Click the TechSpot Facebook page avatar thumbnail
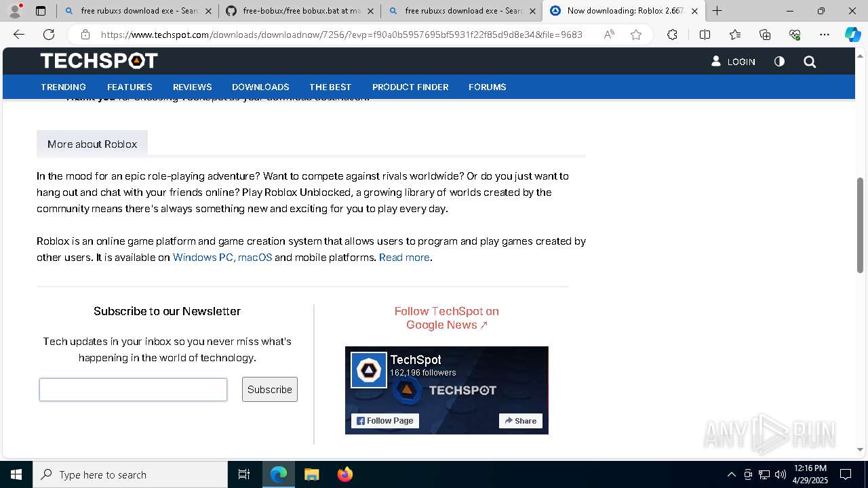868x488 pixels. point(369,370)
